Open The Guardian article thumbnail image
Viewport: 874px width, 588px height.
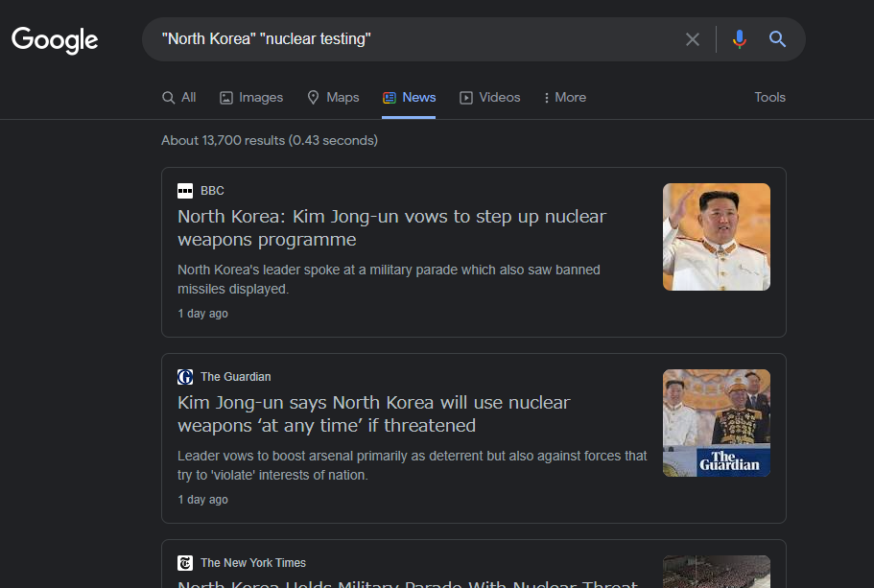point(717,423)
